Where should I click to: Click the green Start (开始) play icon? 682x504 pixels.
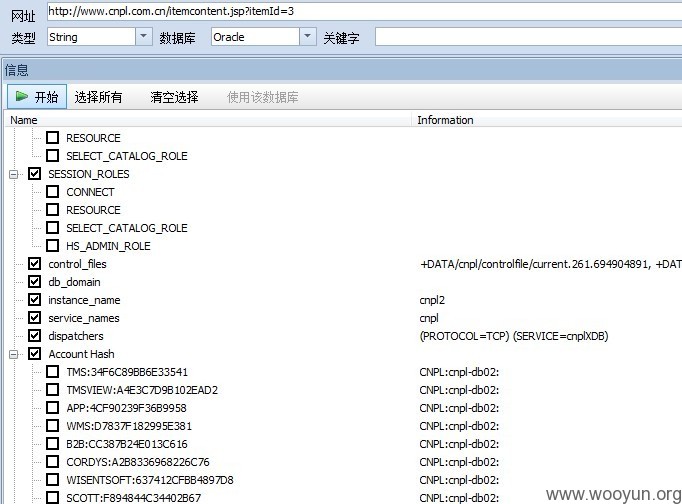[x=22, y=96]
